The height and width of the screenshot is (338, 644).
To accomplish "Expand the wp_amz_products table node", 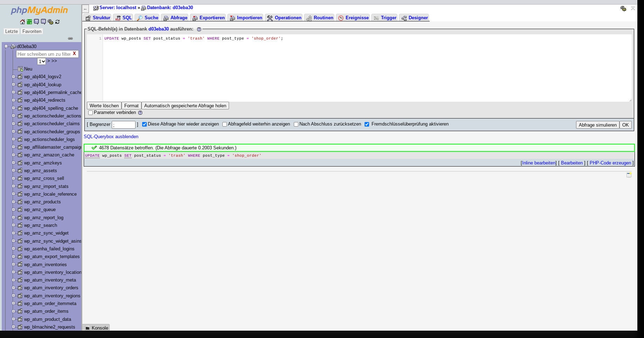I will [x=14, y=202].
